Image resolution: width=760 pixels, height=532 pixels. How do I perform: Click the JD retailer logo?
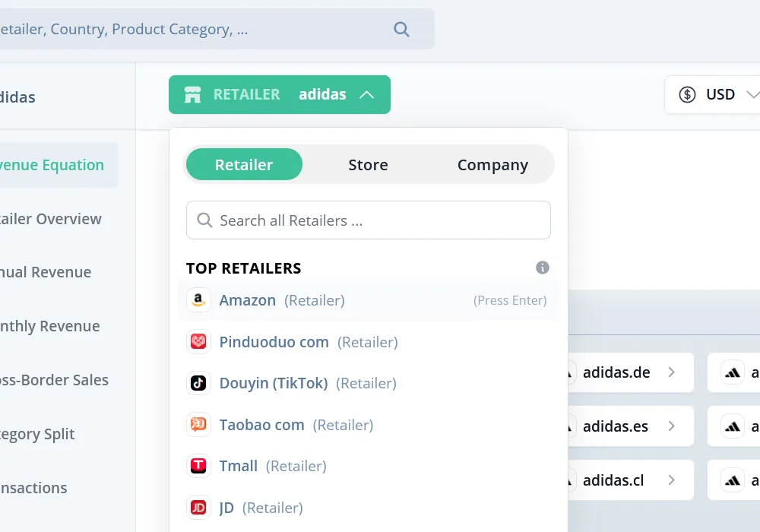pyautogui.click(x=198, y=507)
